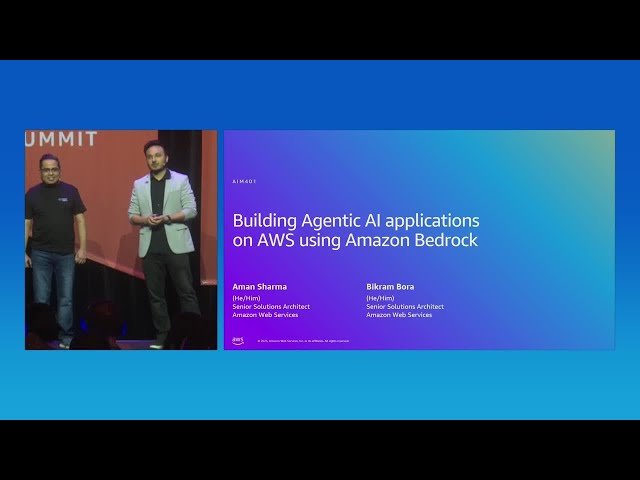Click (He/Him) under Bikram Bora
640x480 pixels.
pos(380,297)
